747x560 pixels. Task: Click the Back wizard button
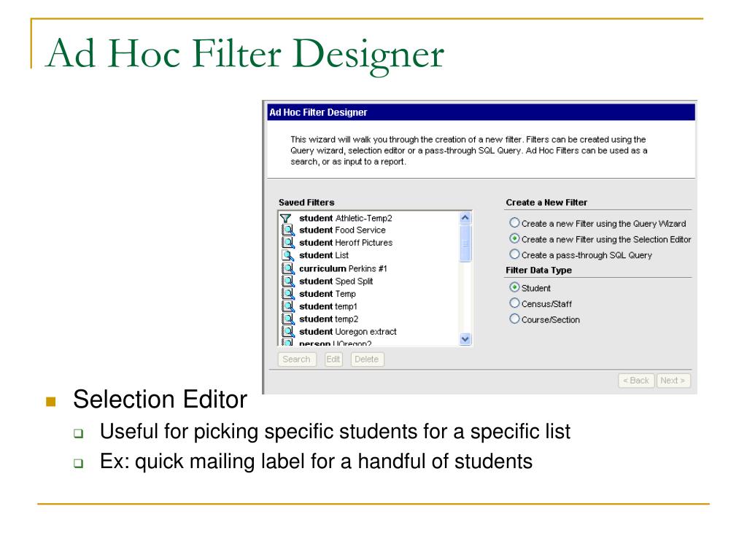tap(636, 381)
